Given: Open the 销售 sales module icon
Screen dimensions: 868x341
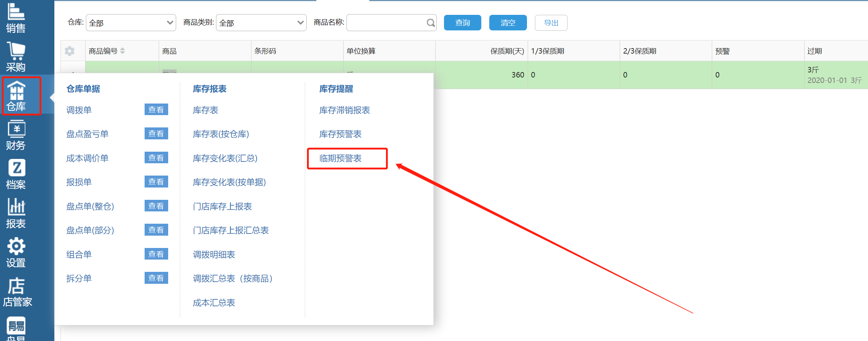Looking at the screenshot, I should [x=16, y=17].
